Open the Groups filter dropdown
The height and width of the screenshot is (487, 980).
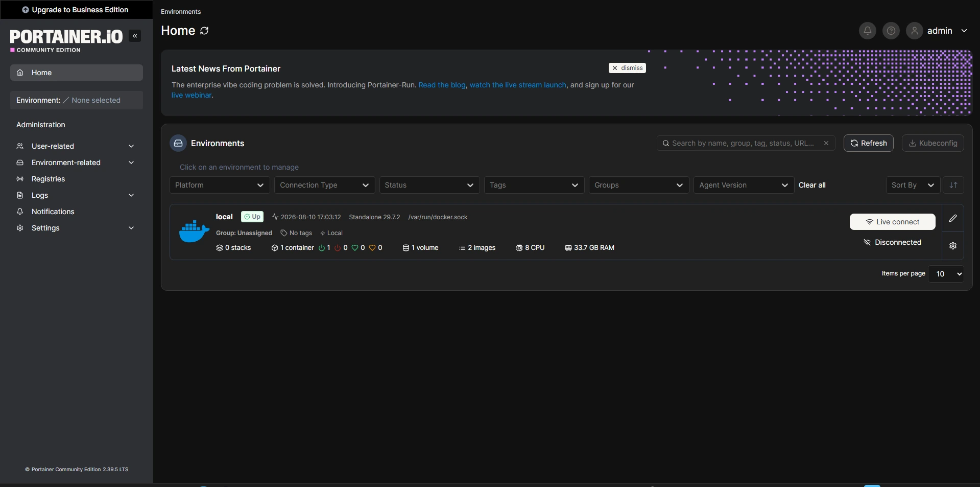point(639,185)
